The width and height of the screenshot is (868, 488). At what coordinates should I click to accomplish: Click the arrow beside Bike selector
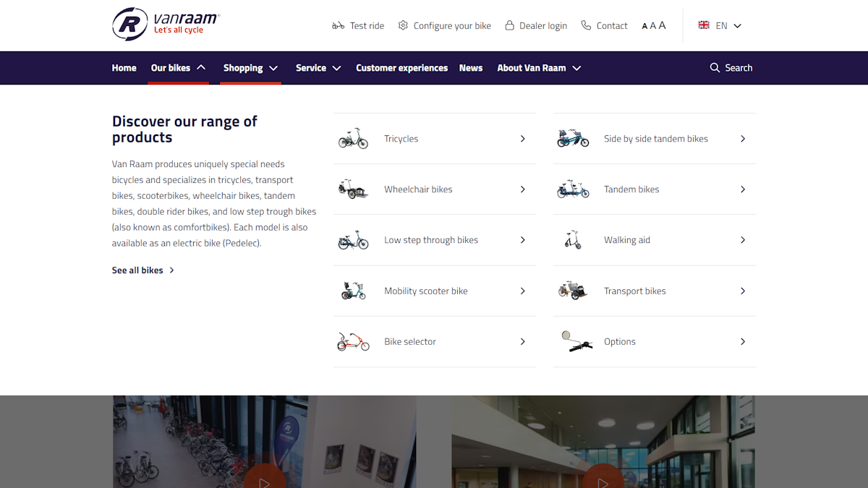(523, 341)
